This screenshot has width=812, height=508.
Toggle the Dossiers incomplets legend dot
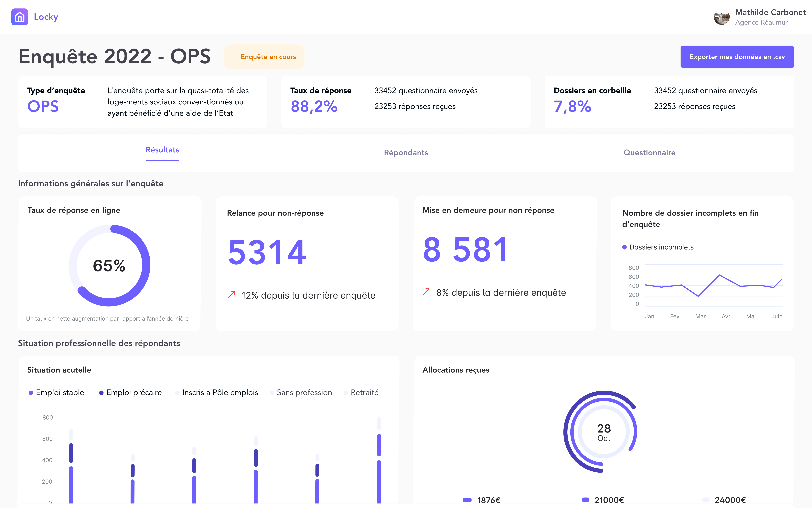[x=624, y=247]
